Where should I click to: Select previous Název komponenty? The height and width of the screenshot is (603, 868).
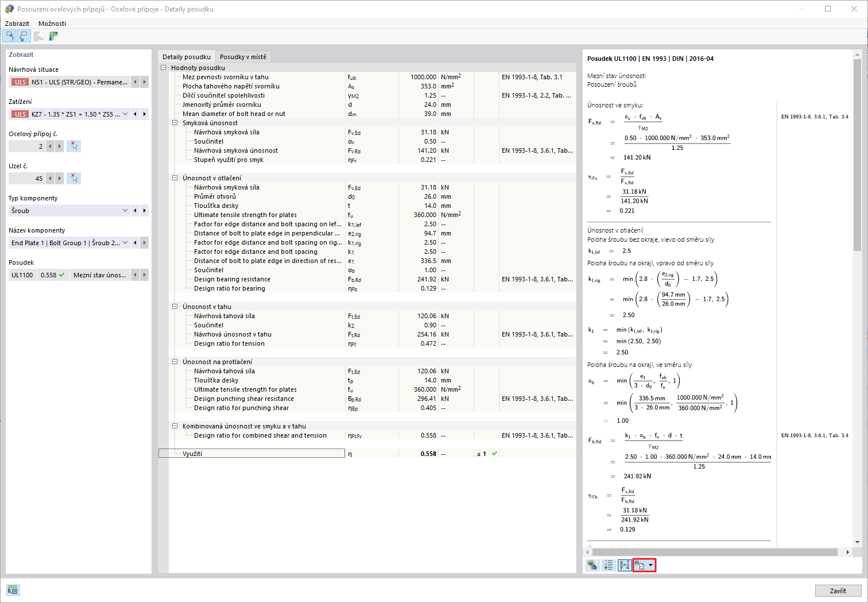pyautogui.click(x=135, y=243)
